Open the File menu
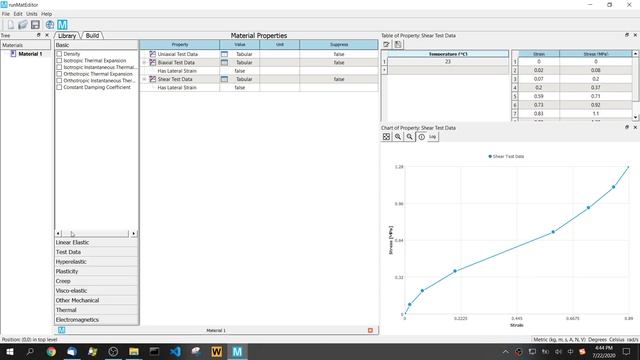640x360 pixels. point(6,14)
